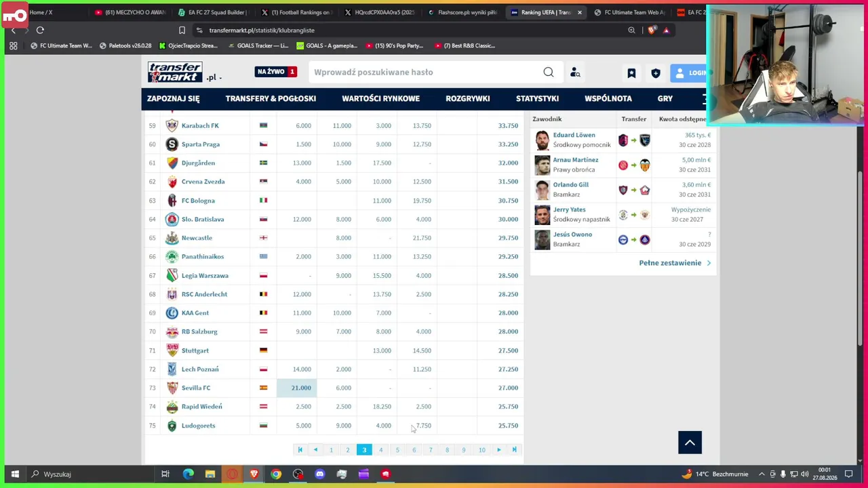Screen dimensions: 868x488
Task: Click the shield plus icon in header
Action: point(656,73)
